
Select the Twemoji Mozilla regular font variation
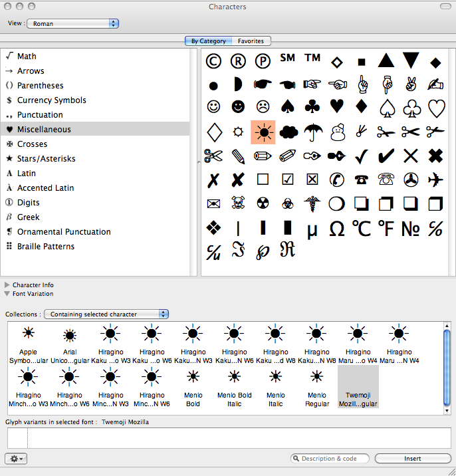click(358, 387)
